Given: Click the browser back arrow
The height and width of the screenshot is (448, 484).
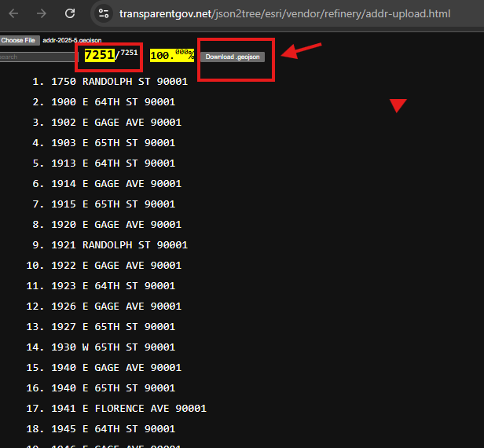Looking at the screenshot, I should [x=13, y=13].
